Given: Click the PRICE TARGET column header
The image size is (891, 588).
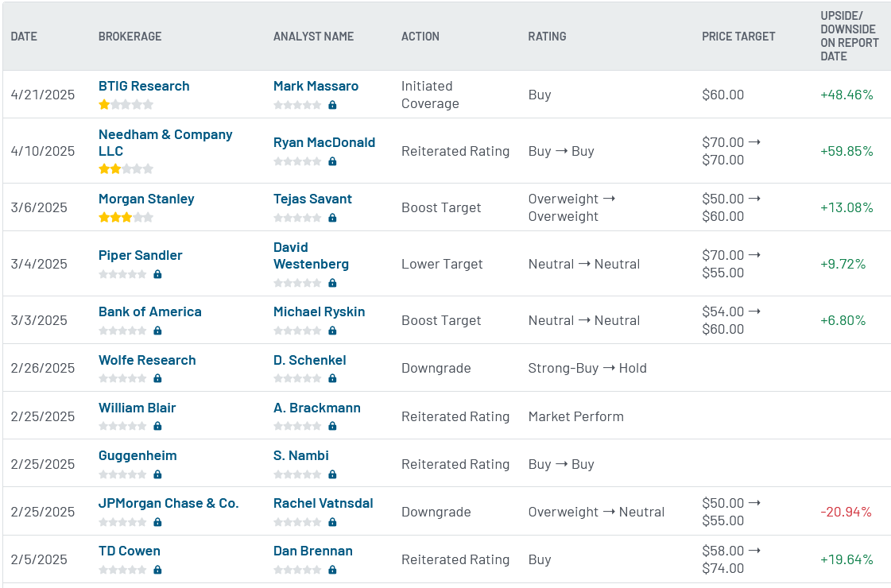Looking at the screenshot, I should tap(738, 37).
